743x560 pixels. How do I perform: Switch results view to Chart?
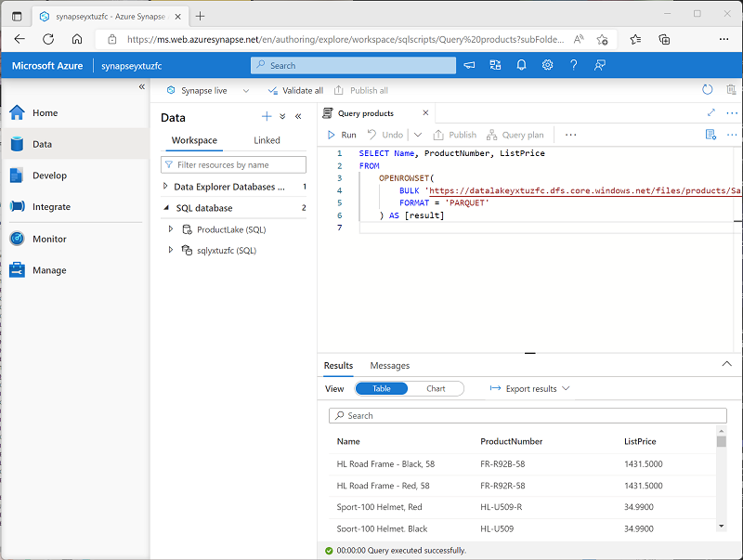pos(436,389)
